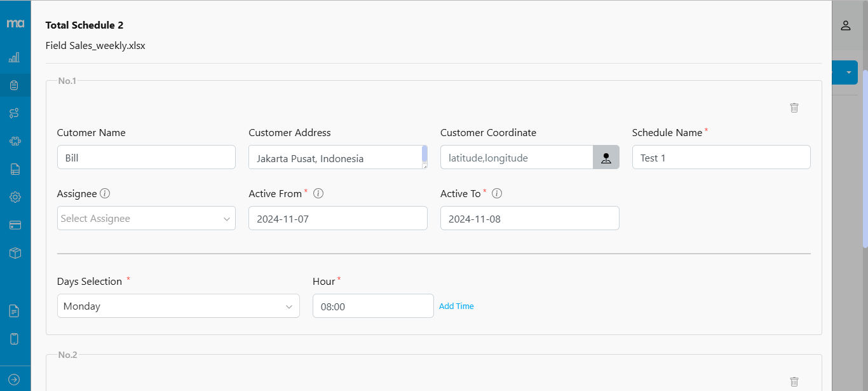This screenshot has width=868, height=391.
Task: Expand the sidebar with arrow icon
Action: click(x=15, y=380)
